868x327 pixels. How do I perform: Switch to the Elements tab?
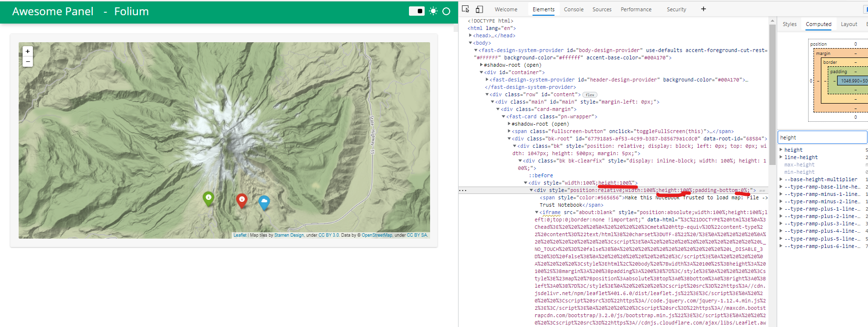point(543,9)
